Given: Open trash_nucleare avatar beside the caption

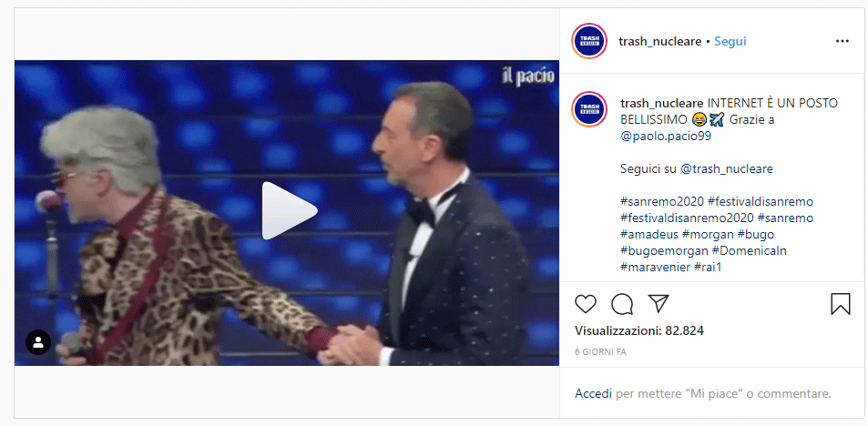Looking at the screenshot, I should [589, 109].
